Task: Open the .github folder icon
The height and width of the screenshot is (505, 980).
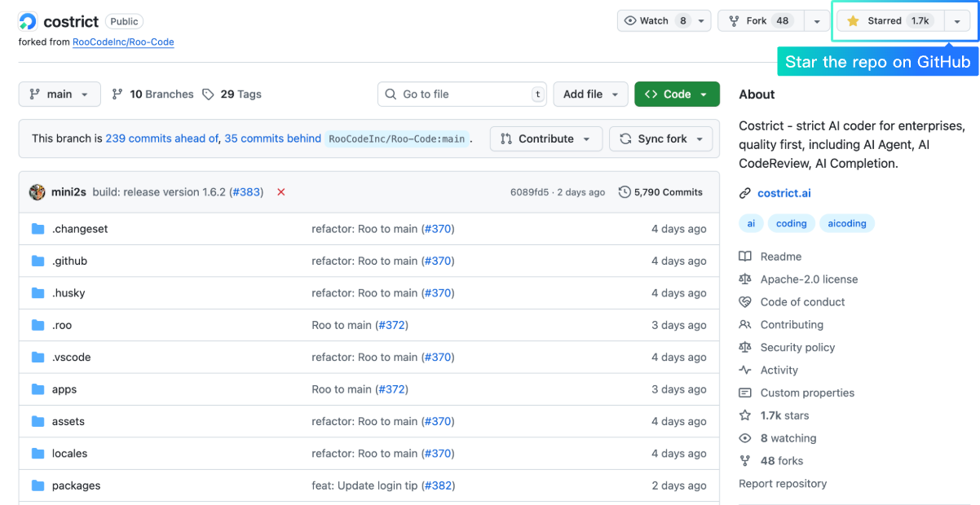Action: tap(38, 261)
